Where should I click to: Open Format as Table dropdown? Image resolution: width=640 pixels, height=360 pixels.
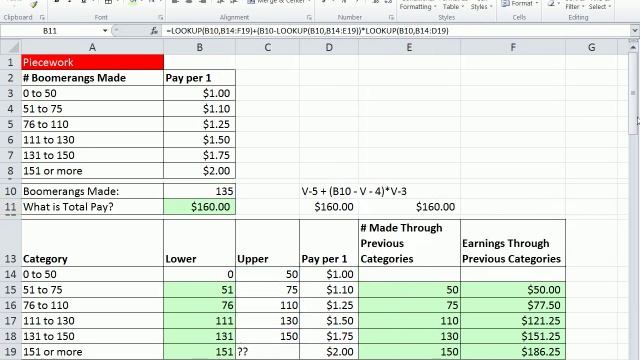coord(453,6)
